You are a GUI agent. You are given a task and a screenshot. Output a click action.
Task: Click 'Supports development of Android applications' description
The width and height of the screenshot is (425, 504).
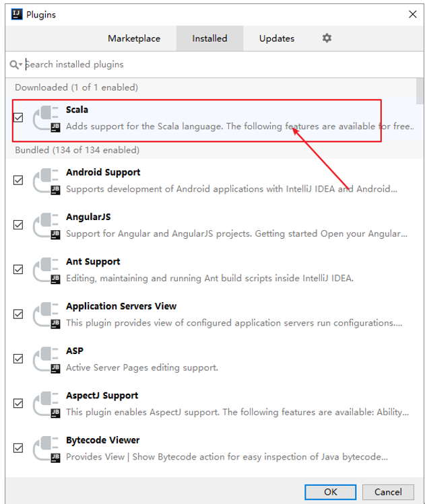coord(232,189)
